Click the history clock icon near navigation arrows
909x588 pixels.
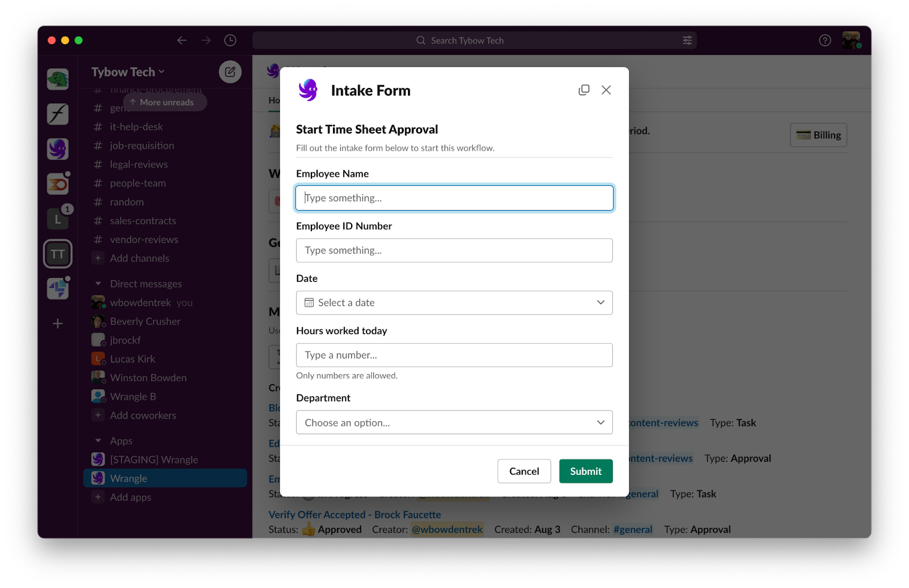point(230,40)
